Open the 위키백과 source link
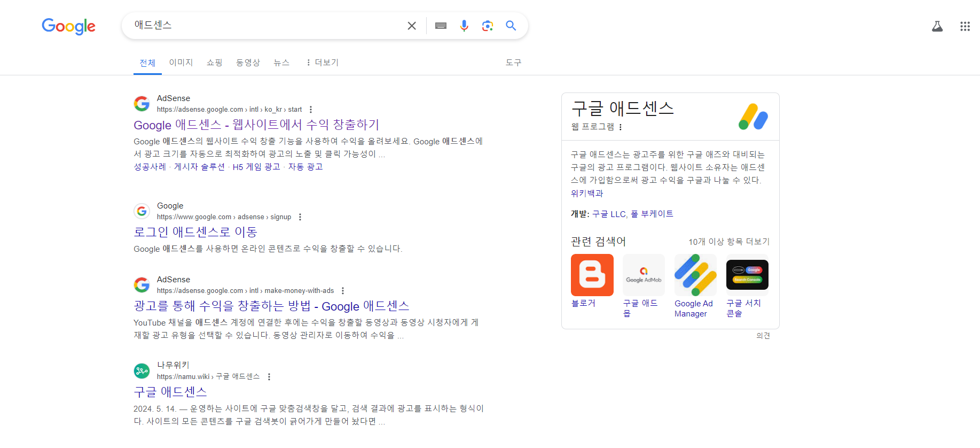 point(587,194)
